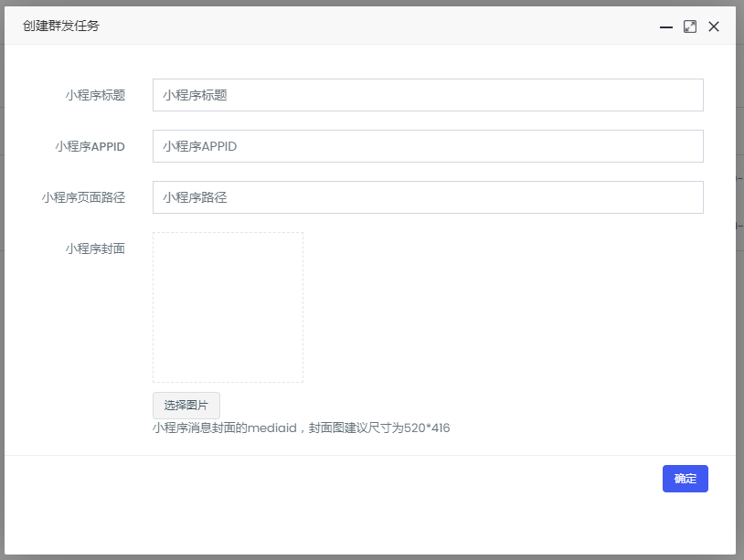Click into the 小程序APPID text box
The height and width of the screenshot is (560, 744).
point(428,146)
